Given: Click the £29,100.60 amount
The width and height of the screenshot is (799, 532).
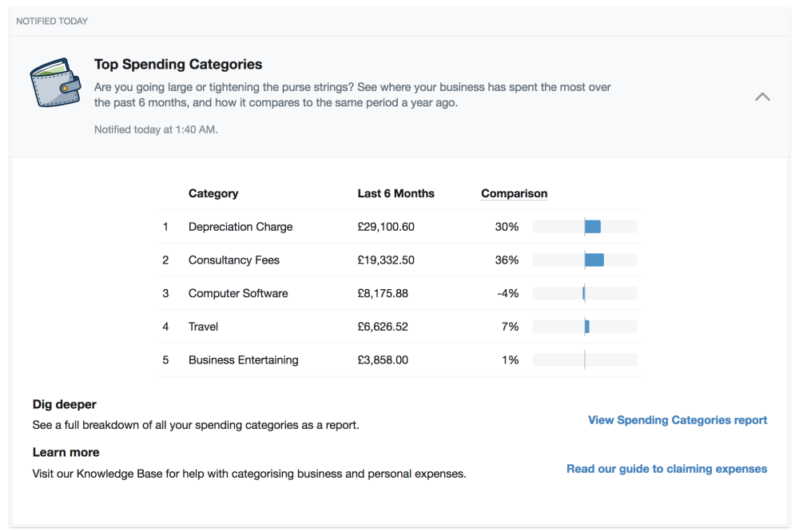Looking at the screenshot, I should click(x=386, y=227).
